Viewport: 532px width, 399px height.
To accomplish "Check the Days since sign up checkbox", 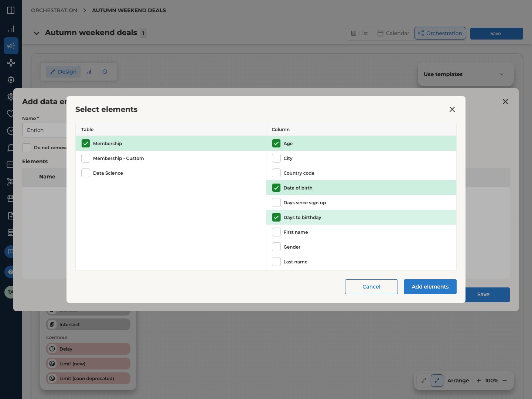I will (x=276, y=202).
